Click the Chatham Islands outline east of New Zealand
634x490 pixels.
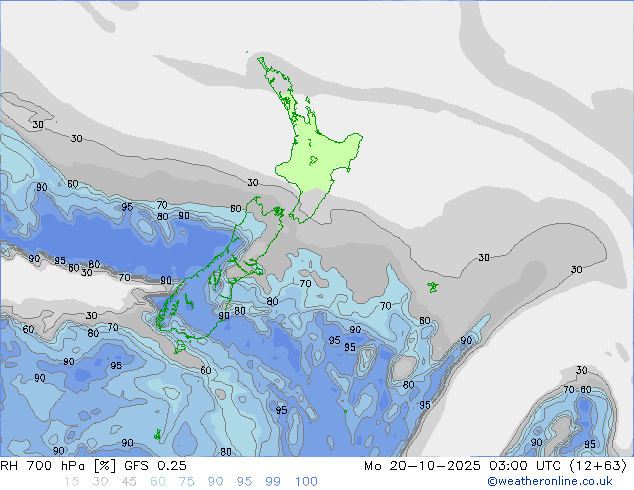coord(433,287)
